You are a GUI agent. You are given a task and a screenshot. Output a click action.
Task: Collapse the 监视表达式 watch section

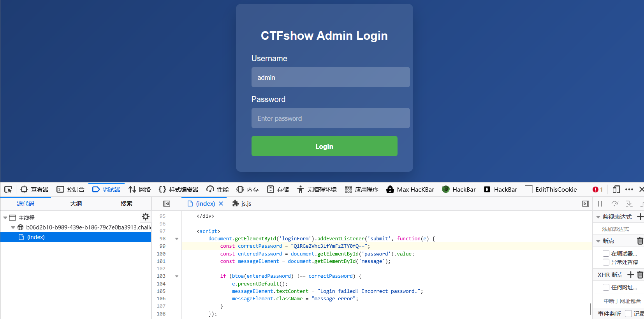598,217
